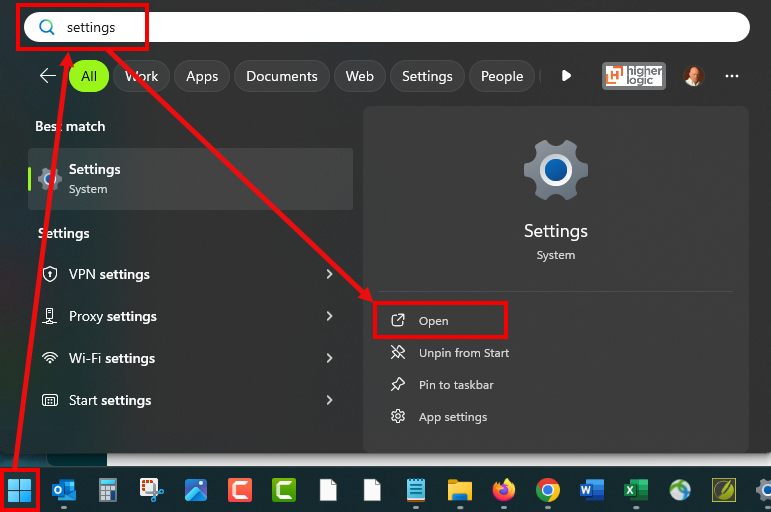Screen dimensions: 771x512
Task: Launch Calculator from the taskbar
Action: [x=108, y=490]
